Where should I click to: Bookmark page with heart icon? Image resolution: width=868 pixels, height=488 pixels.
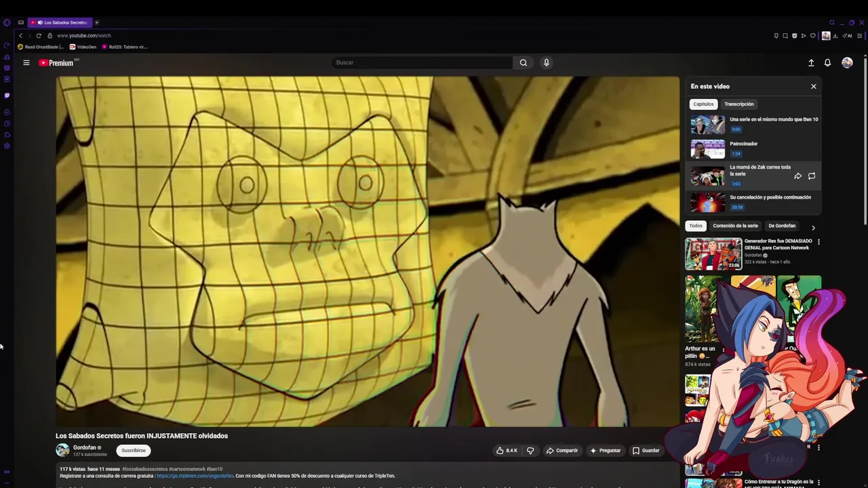pos(812,35)
